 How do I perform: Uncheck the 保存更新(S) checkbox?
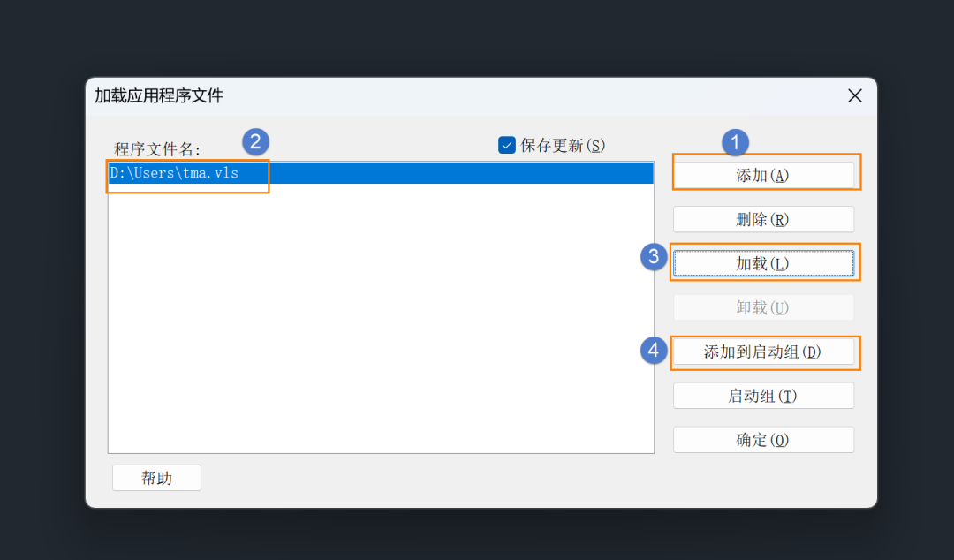pyautogui.click(x=507, y=145)
